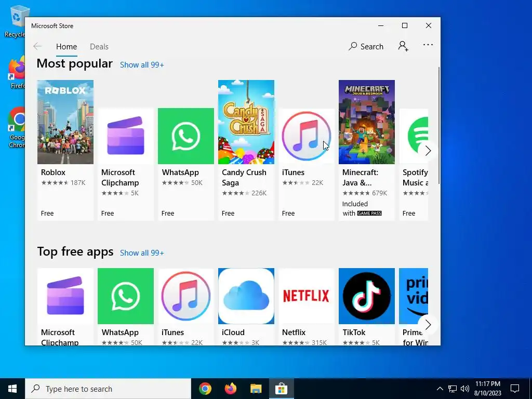Open iTunes icon in Most popular
This screenshot has height=399, width=532.
tap(307, 136)
